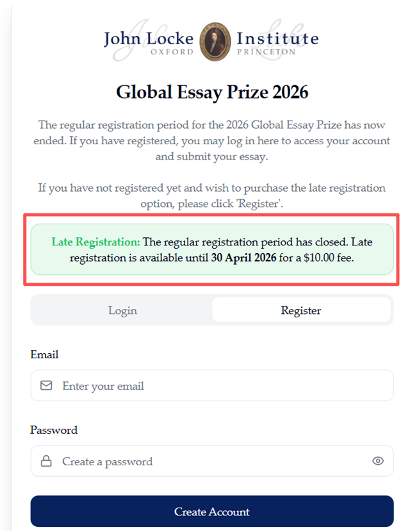Click the 'Institute' wordmark text
410x532 pixels.
277,38
